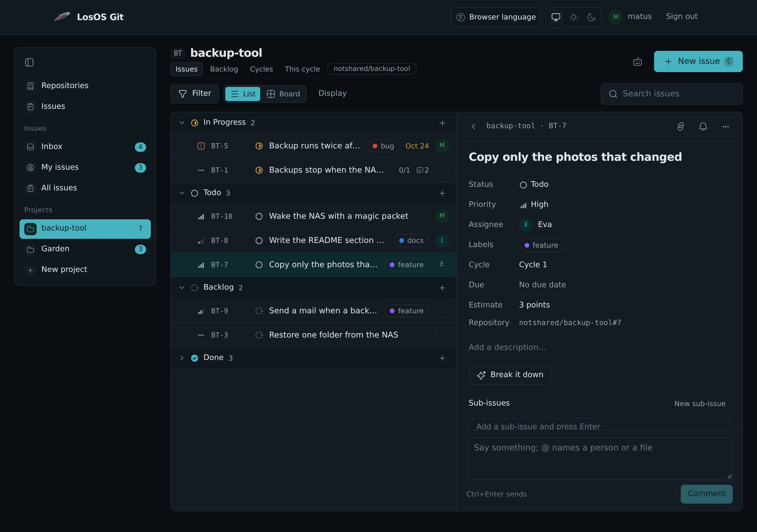Screen dimensions: 757x532
Task: Click the priority bars icon on BT-8
Action: [x=201, y=241]
